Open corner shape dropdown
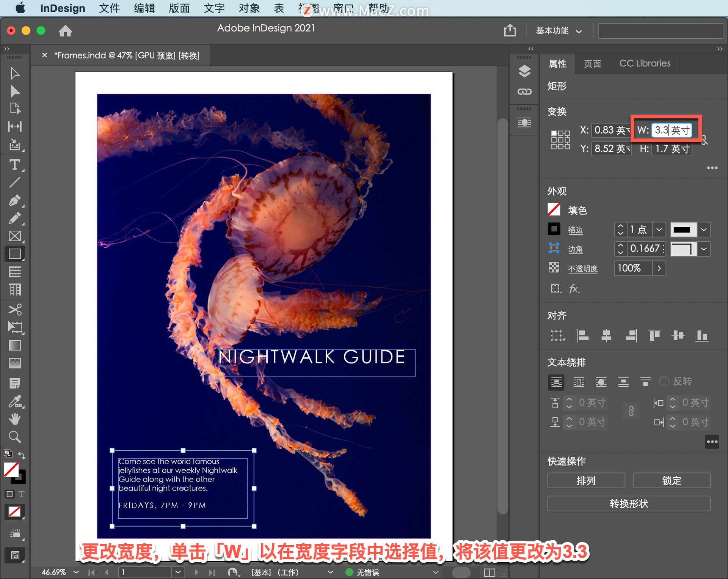This screenshot has height=579, width=728. (704, 249)
